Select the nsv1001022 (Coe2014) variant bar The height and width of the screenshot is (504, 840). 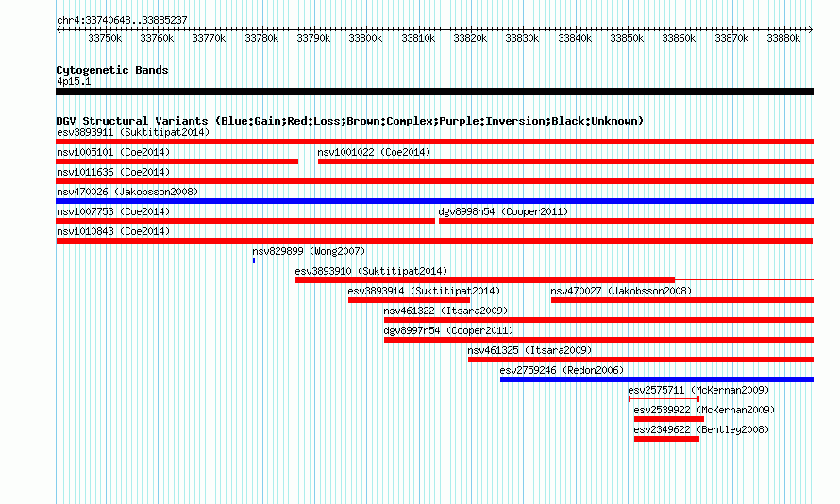click(x=565, y=161)
